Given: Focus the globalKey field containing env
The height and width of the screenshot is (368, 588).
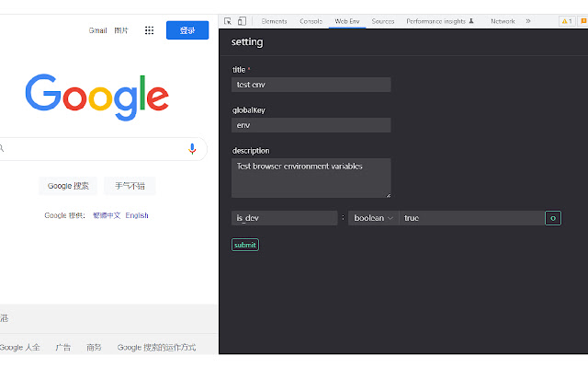Looking at the screenshot, I should click(311, 125).
